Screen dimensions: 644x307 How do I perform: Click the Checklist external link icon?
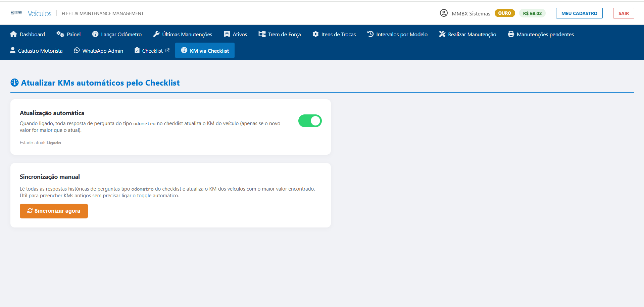click(167, 50)
